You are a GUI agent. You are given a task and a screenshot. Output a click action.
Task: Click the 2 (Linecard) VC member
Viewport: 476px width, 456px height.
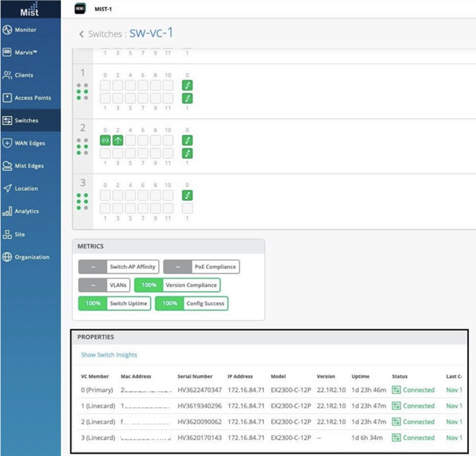point(98,422)
